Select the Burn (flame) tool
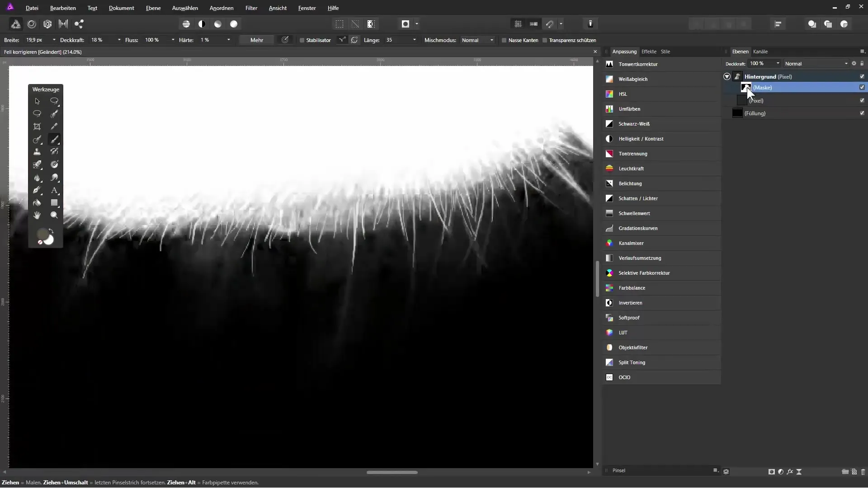 [x=37, y=178]
